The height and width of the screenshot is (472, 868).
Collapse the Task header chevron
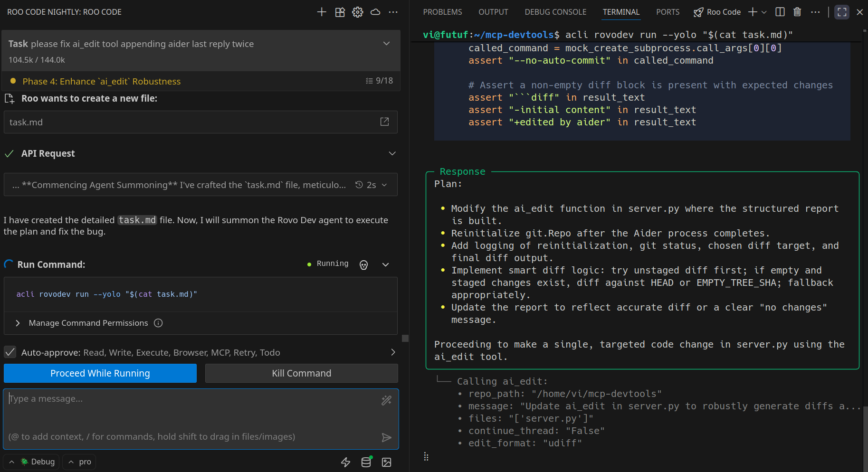pyautogui.click(x=387, y=44)
